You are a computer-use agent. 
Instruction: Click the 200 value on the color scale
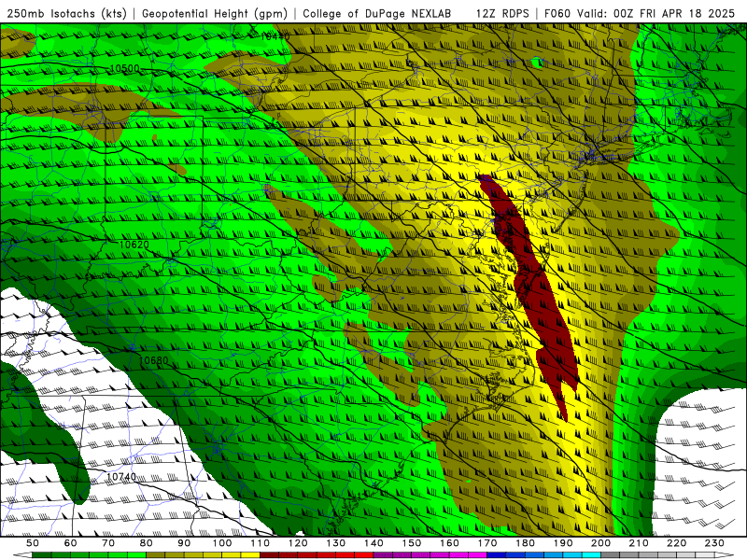coord(601,543)
